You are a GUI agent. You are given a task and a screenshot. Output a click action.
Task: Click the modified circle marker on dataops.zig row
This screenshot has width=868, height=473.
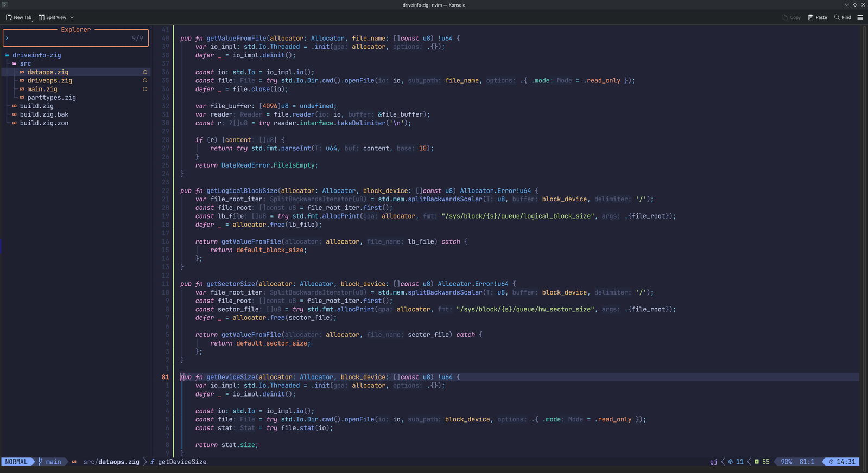coord(145,72)
